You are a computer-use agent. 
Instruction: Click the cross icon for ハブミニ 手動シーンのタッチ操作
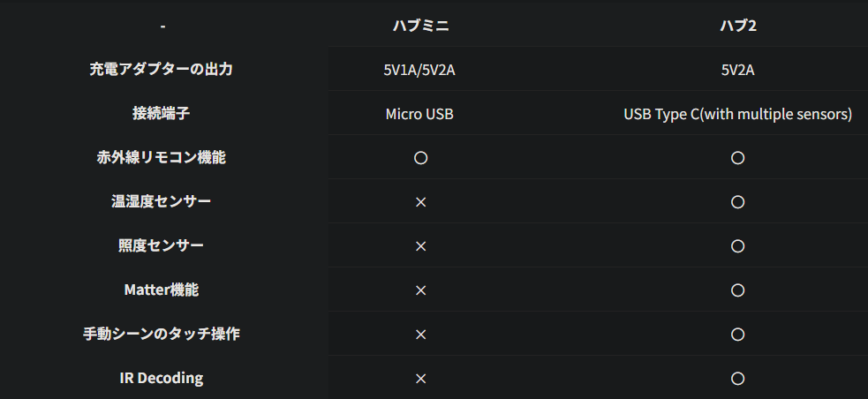420,335
